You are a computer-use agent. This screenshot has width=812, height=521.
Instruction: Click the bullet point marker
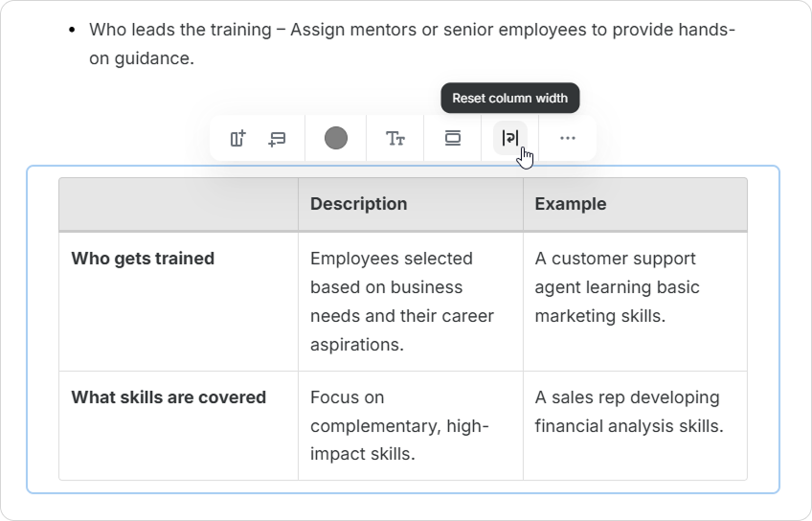tap(72, 31)
